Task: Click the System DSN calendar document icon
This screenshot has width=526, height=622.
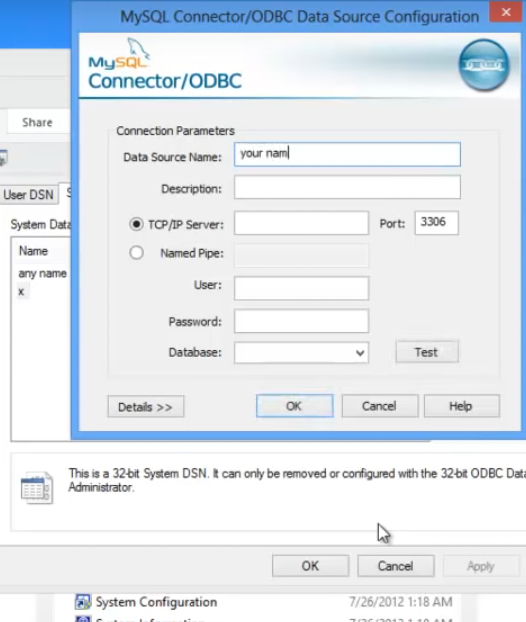Action: click(36, 488)
